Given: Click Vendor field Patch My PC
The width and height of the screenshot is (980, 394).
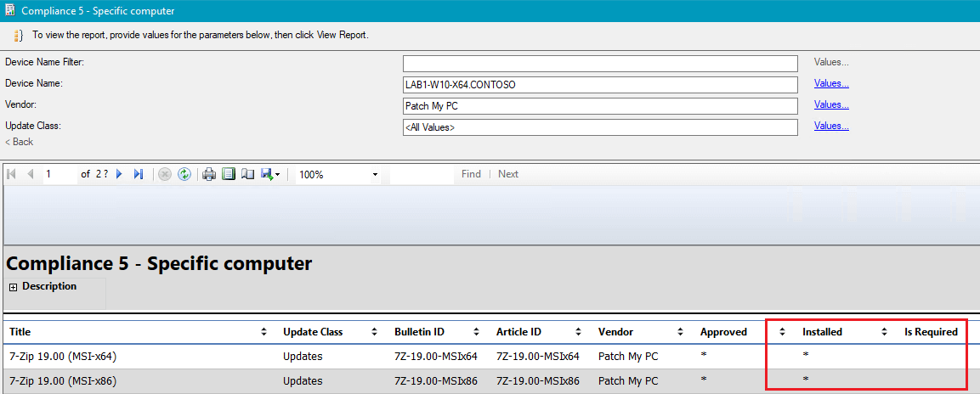Looking at the screenshot, I should (x=600, y=106).
